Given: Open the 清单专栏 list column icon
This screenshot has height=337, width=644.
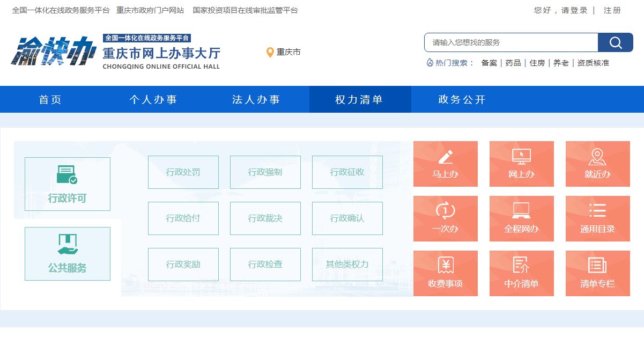Looking at the screenshot, I should point(597,273).
